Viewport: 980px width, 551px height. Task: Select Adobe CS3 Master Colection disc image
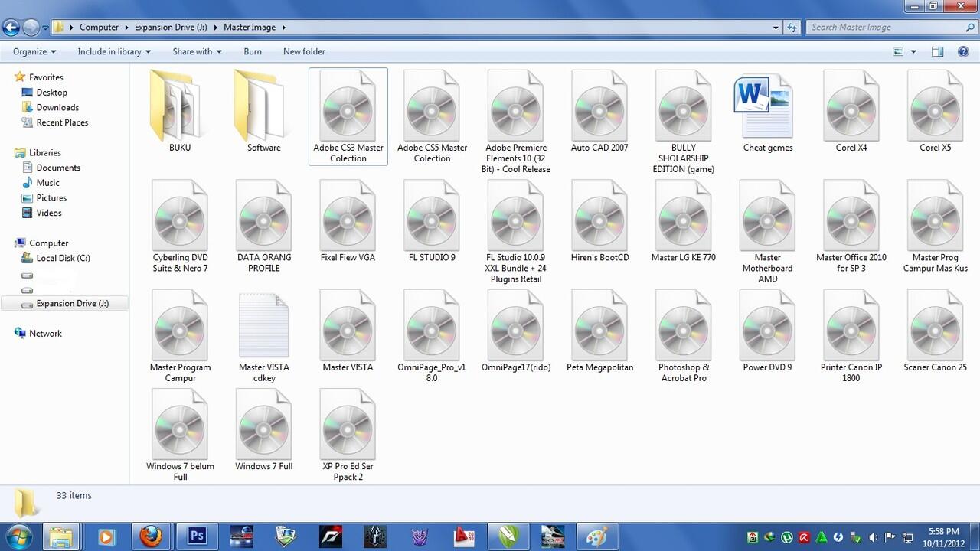coord(348,116)
